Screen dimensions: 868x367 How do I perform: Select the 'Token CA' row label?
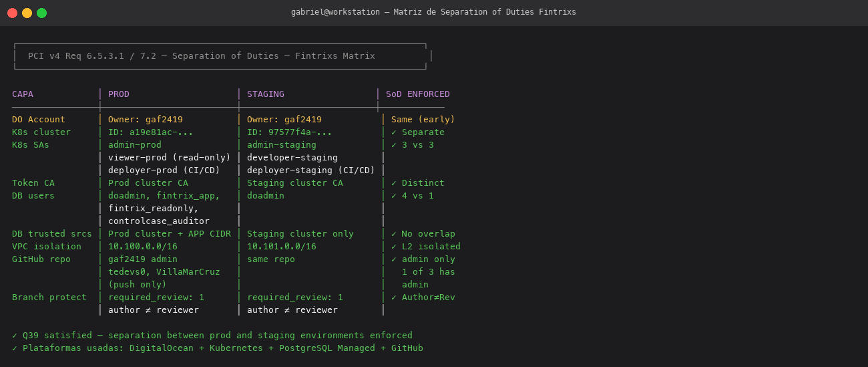(x=33, y=183)
